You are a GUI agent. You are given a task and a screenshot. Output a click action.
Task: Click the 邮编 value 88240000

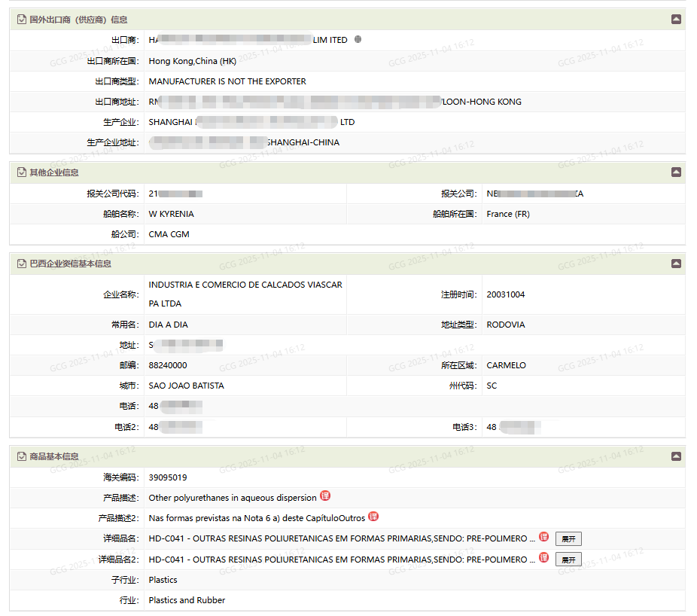[168, 365]
